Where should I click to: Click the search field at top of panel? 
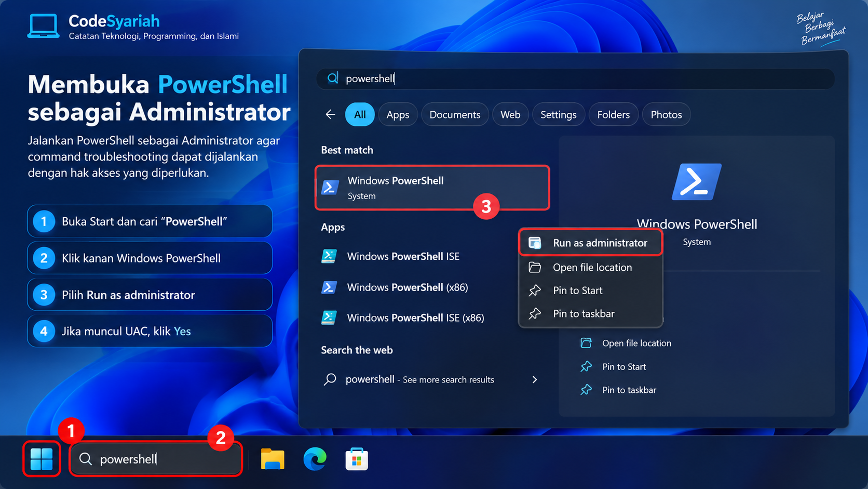point(575,78)
